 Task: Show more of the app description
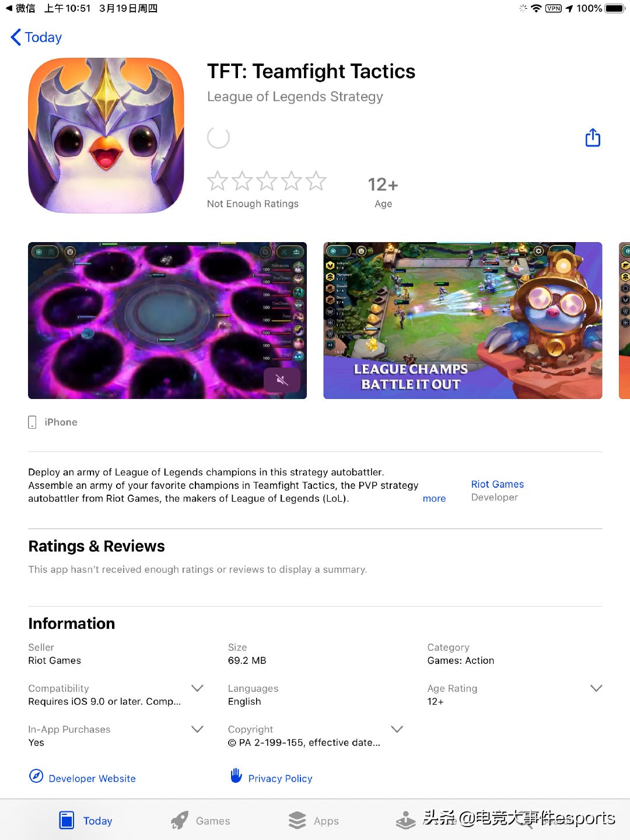click(434, 498)
